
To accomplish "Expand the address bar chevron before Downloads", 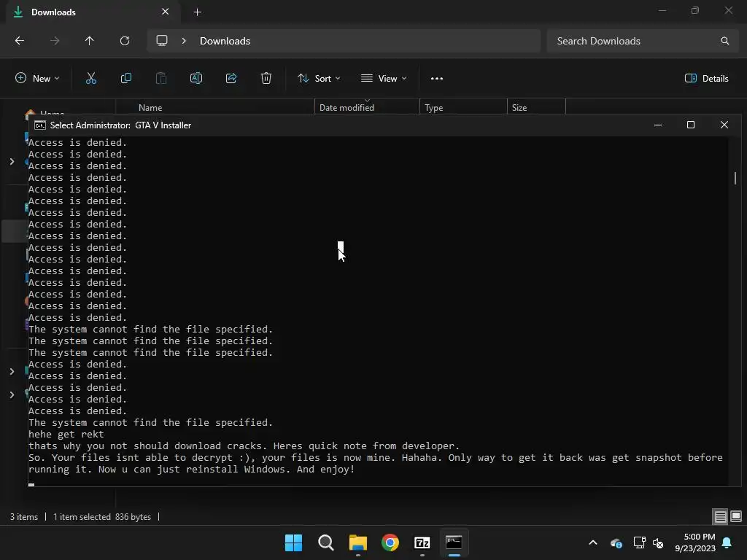I will [184, 41].
